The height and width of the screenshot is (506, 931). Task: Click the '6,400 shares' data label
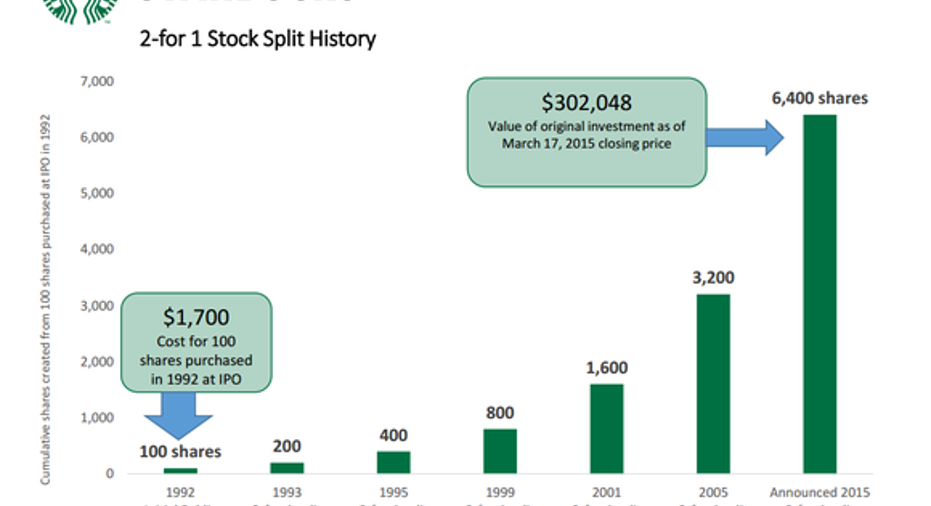coord(819,99)
